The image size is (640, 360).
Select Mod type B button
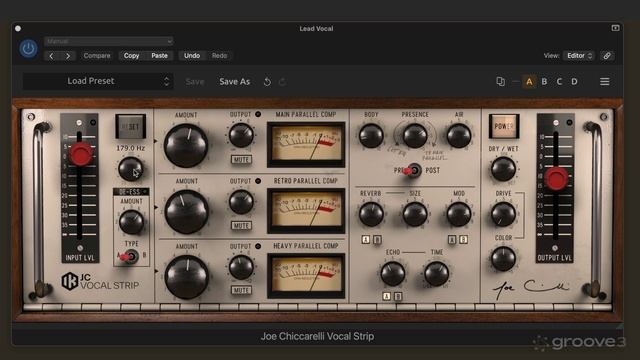click(463, 240)
